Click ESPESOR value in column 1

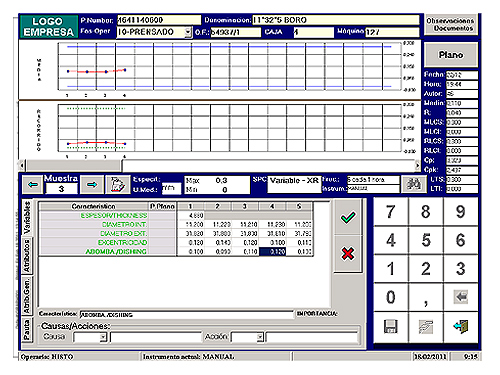[191, 216]
